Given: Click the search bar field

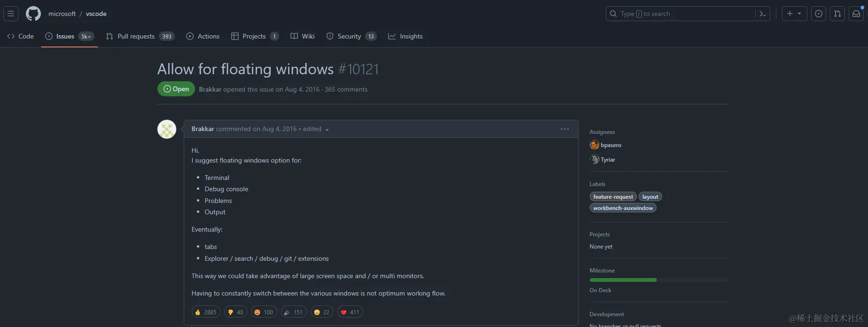Looking at the screenshot, I should click(x=688, y=14).
